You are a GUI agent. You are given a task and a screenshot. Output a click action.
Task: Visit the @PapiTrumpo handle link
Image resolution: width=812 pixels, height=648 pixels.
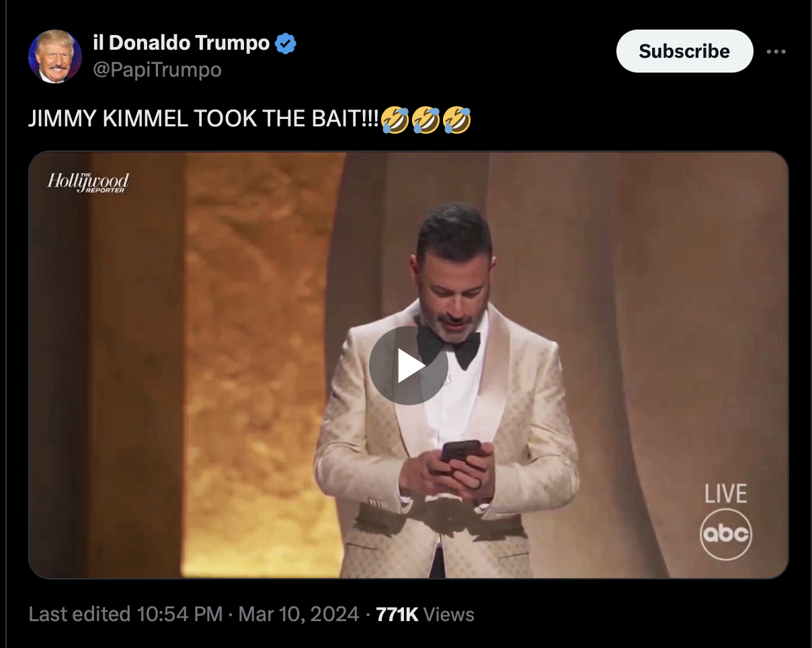click(x=157, y=69)
